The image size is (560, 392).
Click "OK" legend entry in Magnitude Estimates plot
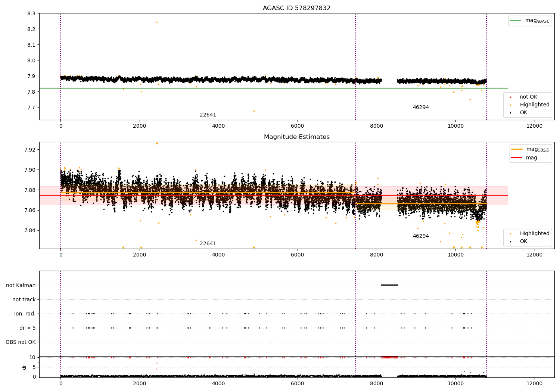coord(523,241)
